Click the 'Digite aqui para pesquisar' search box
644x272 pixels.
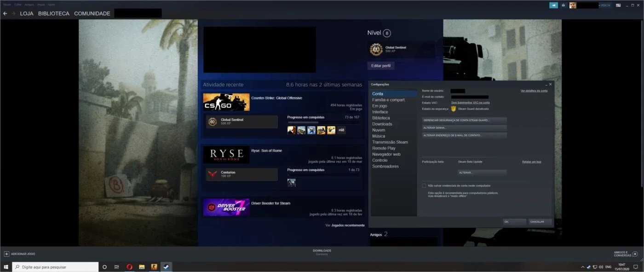pyautogui.click(x=55, y=267)
